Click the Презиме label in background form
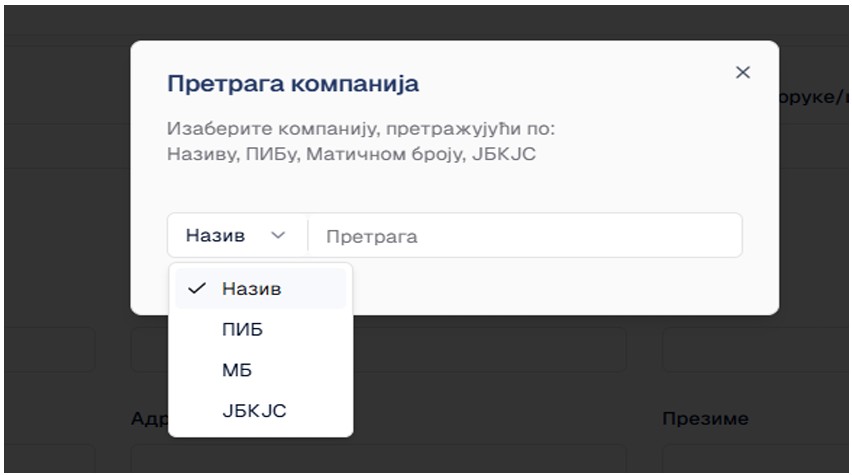 (x=705, y=419)
